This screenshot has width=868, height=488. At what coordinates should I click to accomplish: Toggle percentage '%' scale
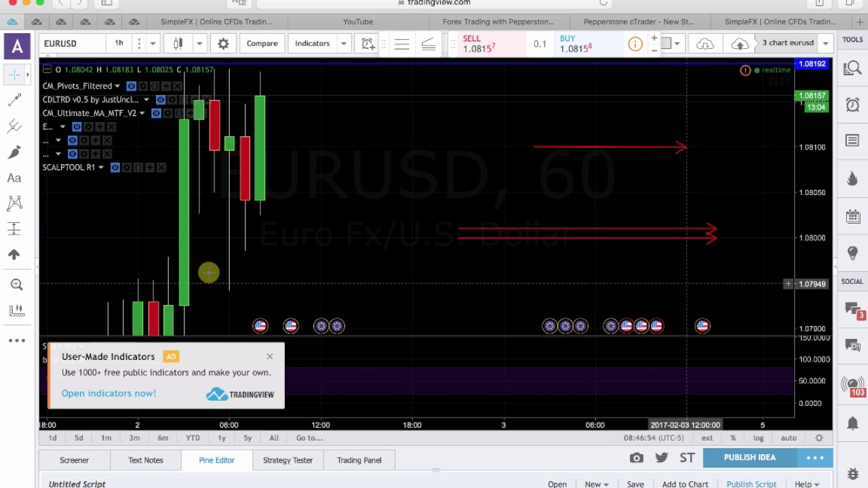(x=733, y=438)
